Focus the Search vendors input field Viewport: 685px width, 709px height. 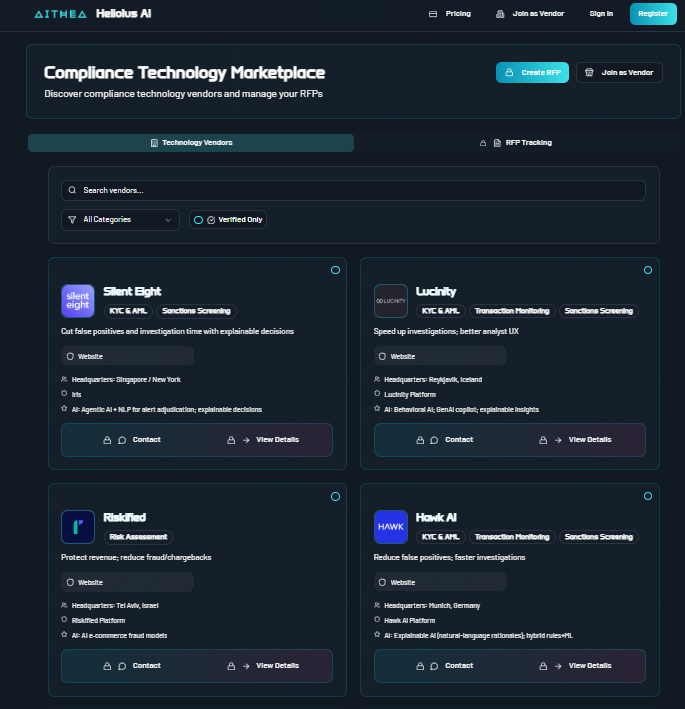(x=353, y=190)
